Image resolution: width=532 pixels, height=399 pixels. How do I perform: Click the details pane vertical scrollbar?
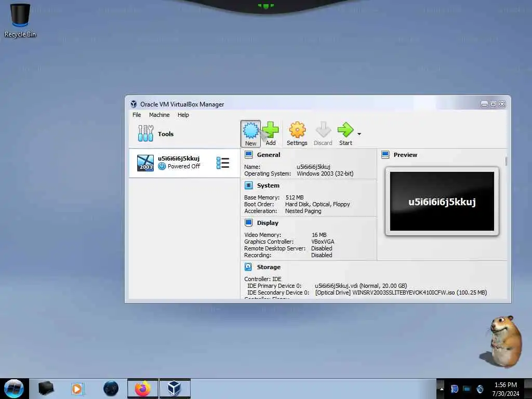click(x=506, y=162)
